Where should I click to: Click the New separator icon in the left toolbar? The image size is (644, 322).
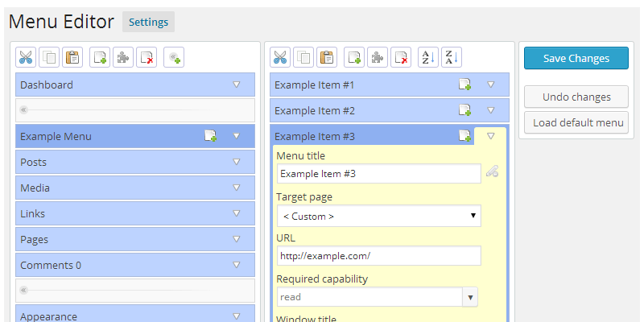click(174, 57)
